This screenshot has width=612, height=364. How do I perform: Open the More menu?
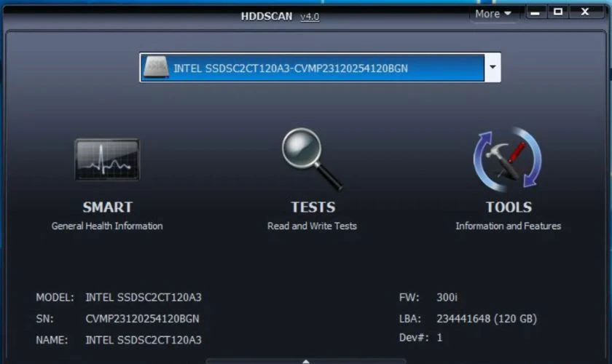click(493, 14)
